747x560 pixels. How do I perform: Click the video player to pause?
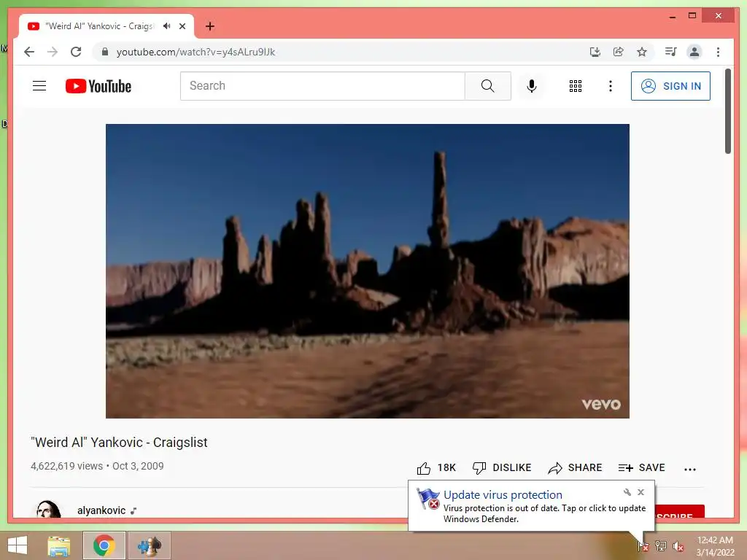tap(368, 271)
